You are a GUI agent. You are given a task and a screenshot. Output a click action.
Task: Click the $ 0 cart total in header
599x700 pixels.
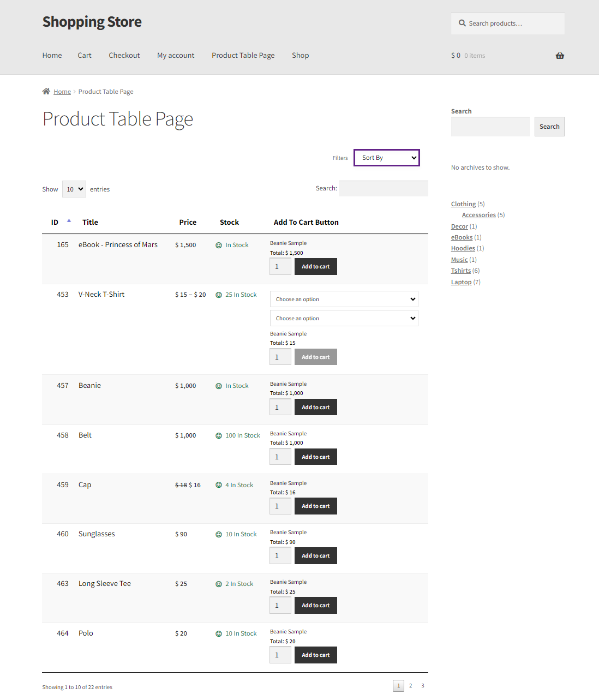[456, 56]
